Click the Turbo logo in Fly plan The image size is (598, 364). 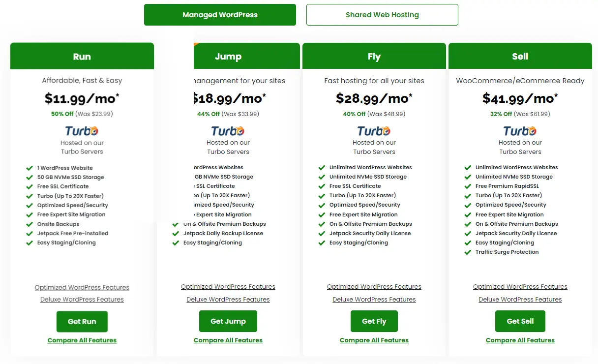374,131
